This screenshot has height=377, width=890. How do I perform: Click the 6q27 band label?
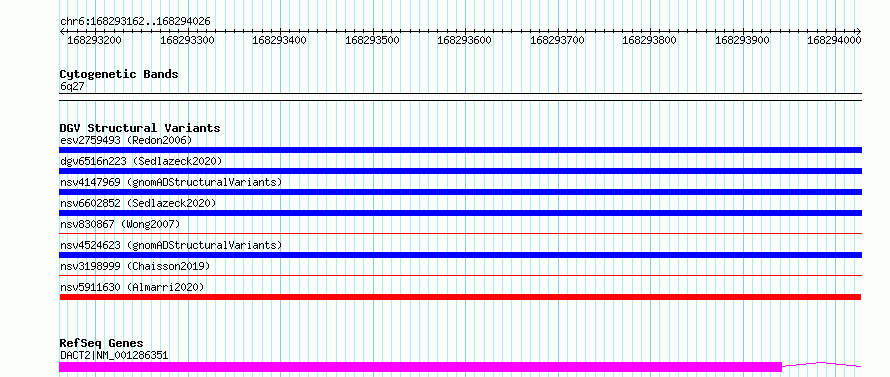click(x=72, y=87)
